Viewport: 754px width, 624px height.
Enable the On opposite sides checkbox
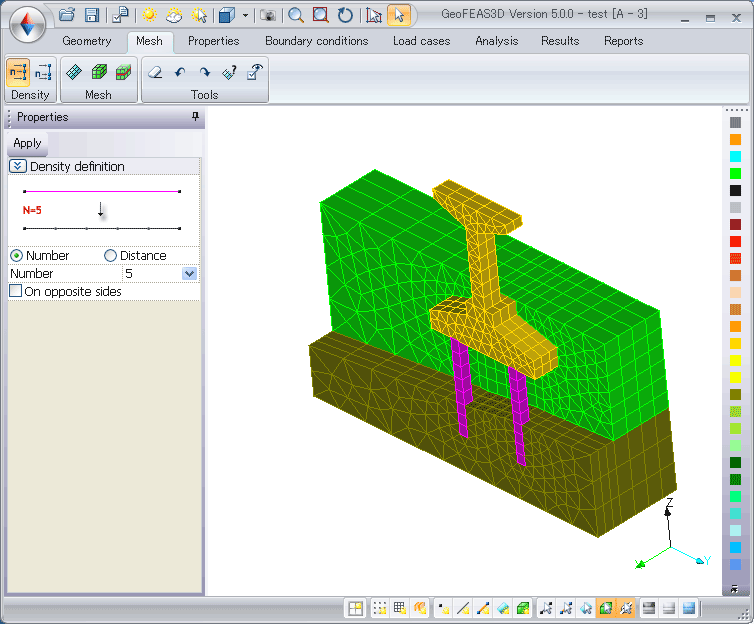(16, 291)
